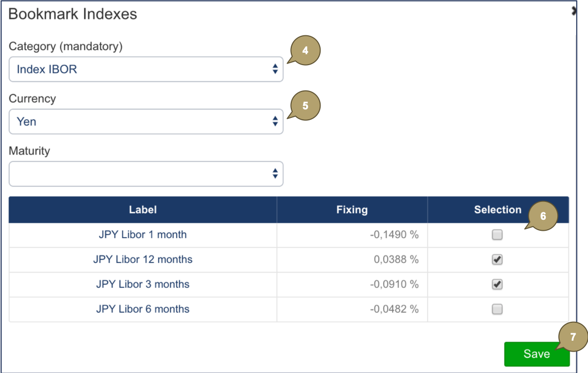Enable the JPY Libor 1 month checkbox
This screenshot has height=373, width=588.
click(x=497, y=234)
